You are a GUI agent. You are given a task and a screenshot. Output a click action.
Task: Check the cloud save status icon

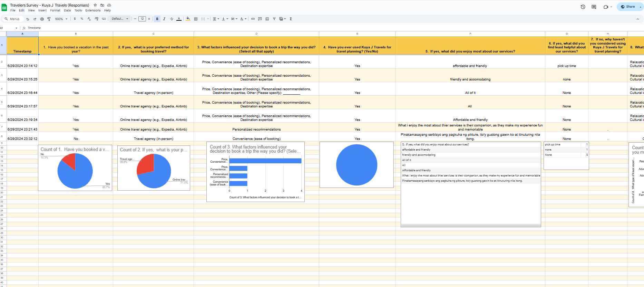(109, 5)
